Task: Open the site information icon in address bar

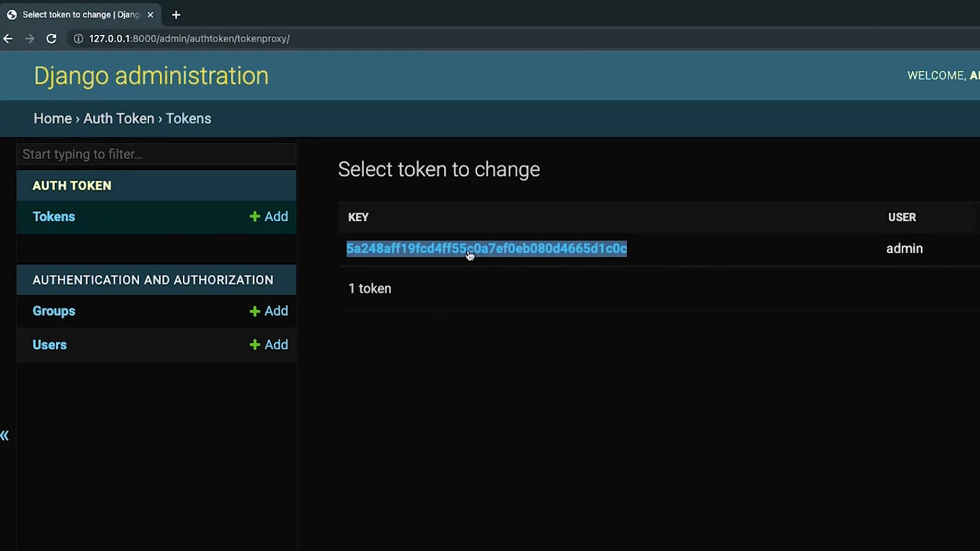Action: click(78, 39)
